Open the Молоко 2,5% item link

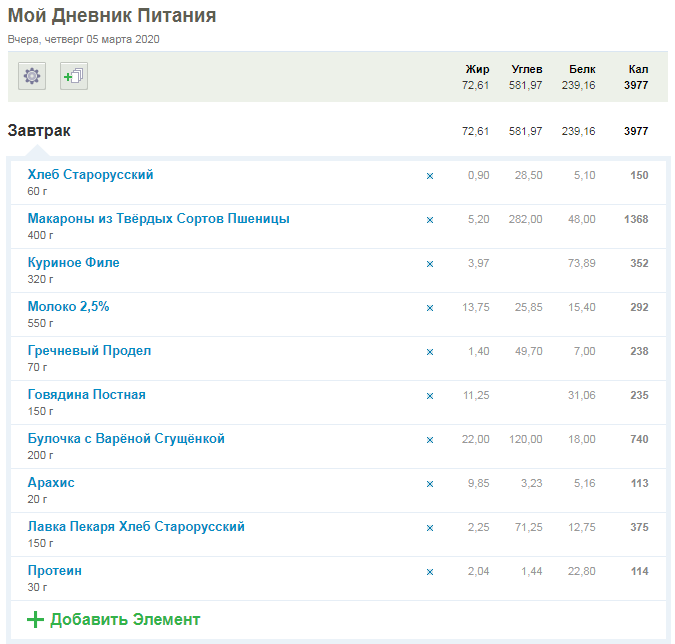tap(68, 307)
